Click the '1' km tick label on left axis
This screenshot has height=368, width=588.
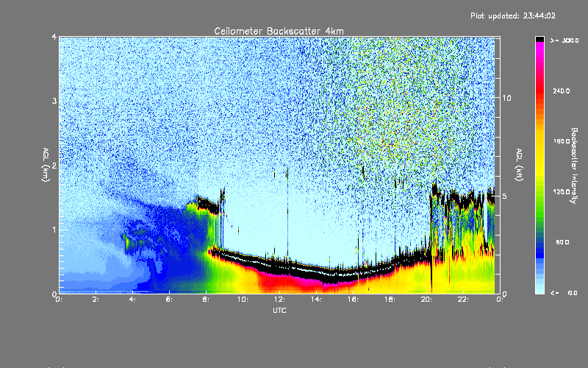pyautogui.click(x=54, y=230)
